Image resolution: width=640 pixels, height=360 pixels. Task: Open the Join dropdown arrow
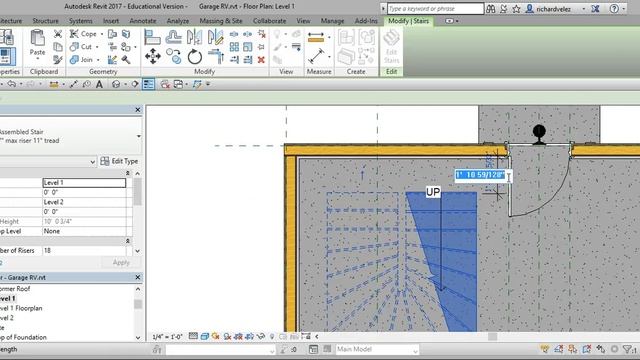[98, 60]
